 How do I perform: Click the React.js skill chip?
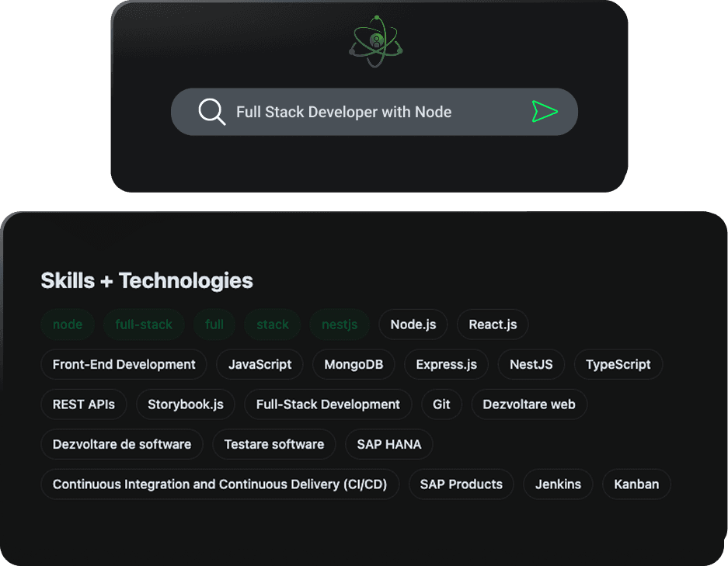point(493,325)
